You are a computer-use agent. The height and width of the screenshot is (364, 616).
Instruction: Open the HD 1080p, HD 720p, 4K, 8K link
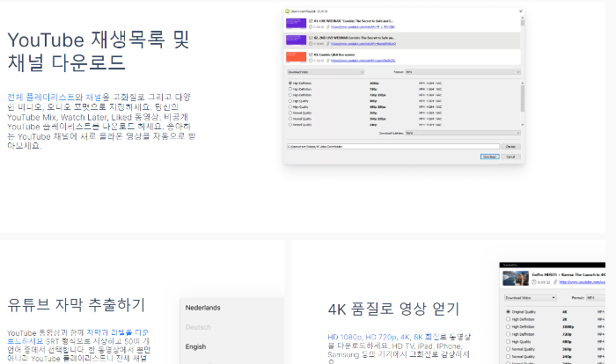click(x=384, y=337)
